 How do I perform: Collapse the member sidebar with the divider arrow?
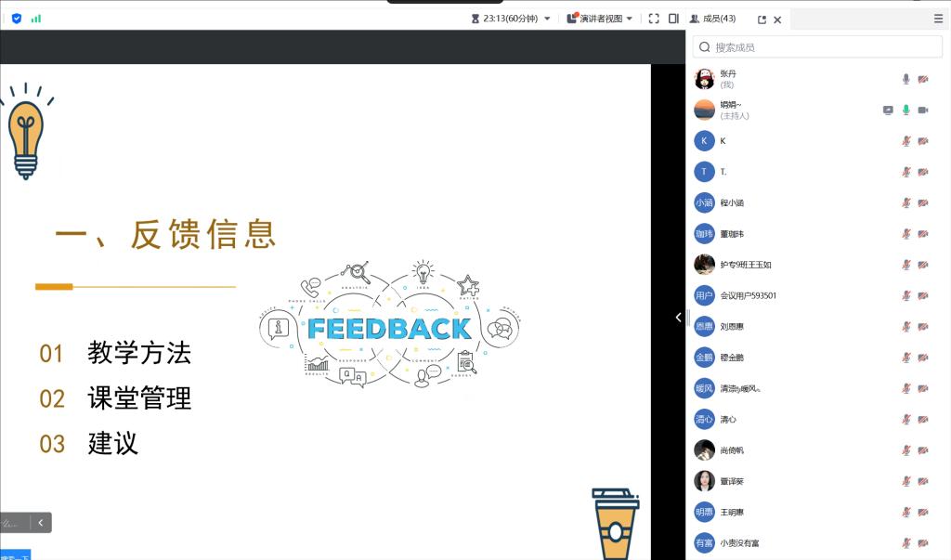pos(678,318)
